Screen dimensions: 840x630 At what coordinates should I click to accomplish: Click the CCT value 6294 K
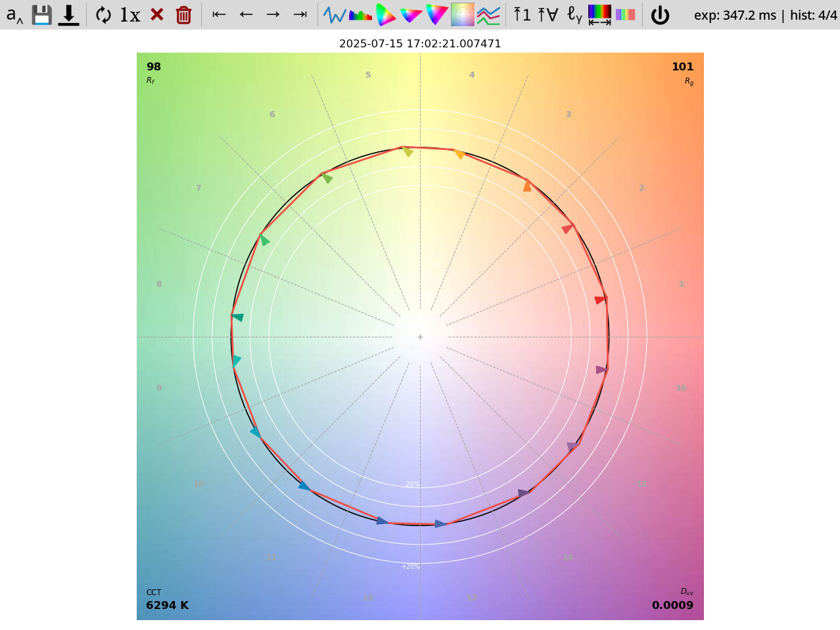pos(167,605)
